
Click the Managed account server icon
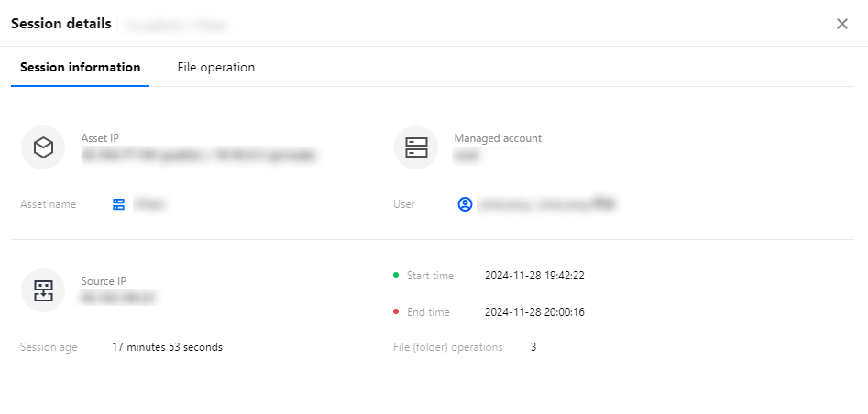416,147
